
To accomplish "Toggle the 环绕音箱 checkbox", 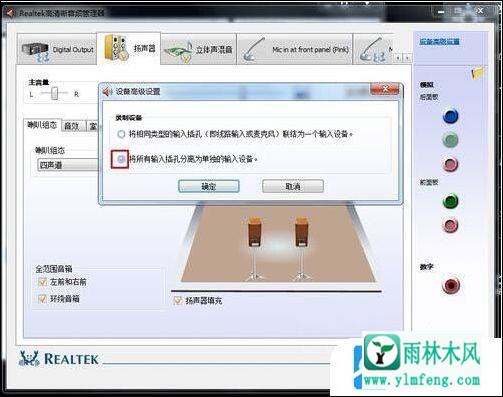I will click(42, 299).
